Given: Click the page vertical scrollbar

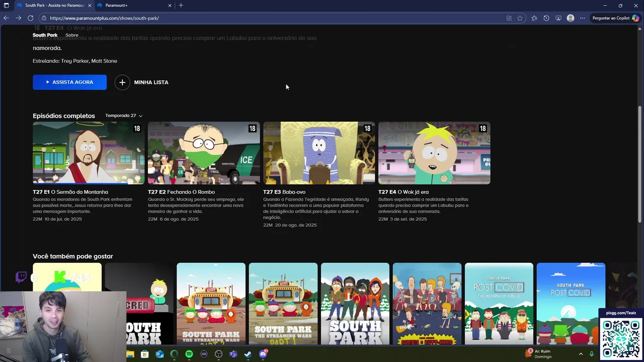Looking at the screenshot, I should [x=640, y=163].
